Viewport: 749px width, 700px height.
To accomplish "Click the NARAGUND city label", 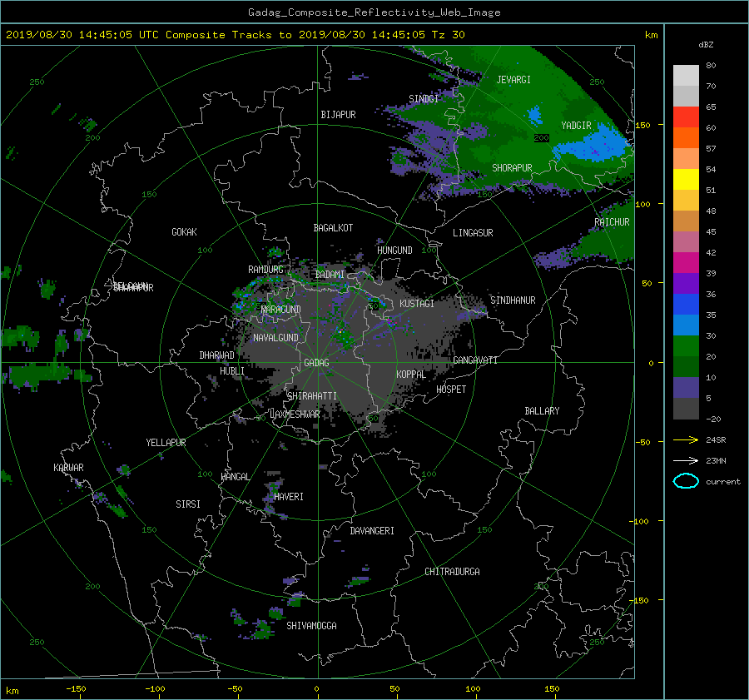I will pos(281,309).
